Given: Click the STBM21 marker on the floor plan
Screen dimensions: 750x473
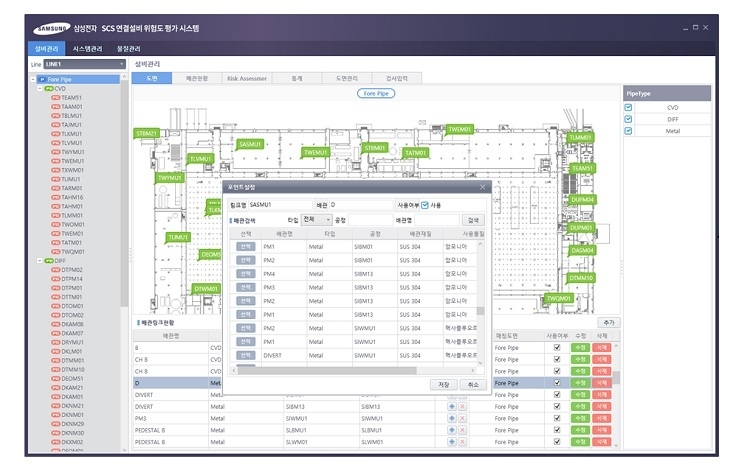Looking at the screenshot, I should tap(146, 133).
